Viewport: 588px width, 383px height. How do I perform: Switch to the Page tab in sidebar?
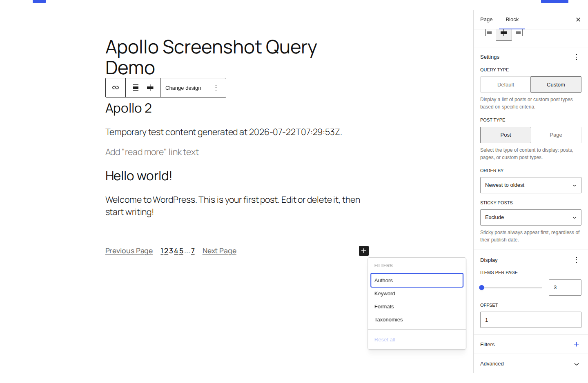486,20
